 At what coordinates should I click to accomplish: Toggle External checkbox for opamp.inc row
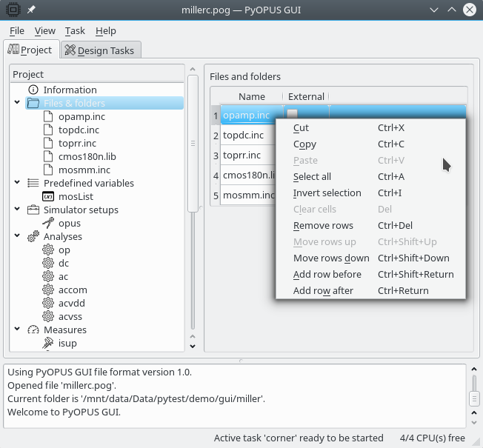(293, 115)
